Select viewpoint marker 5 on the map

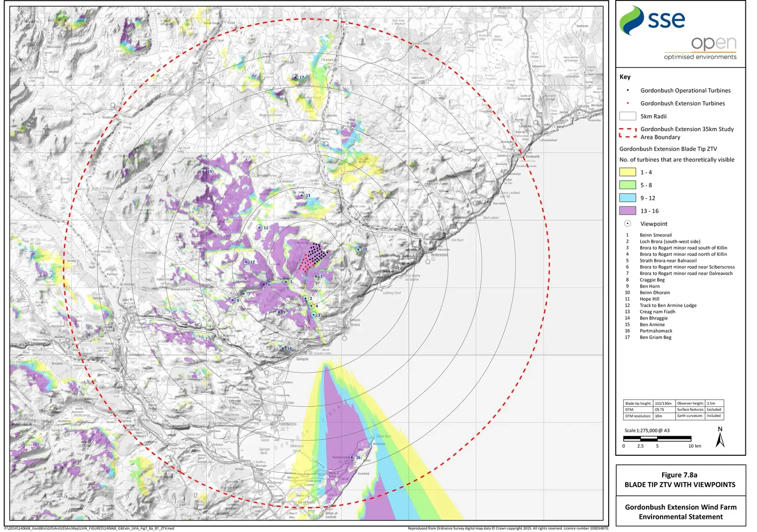coord(286,282)
